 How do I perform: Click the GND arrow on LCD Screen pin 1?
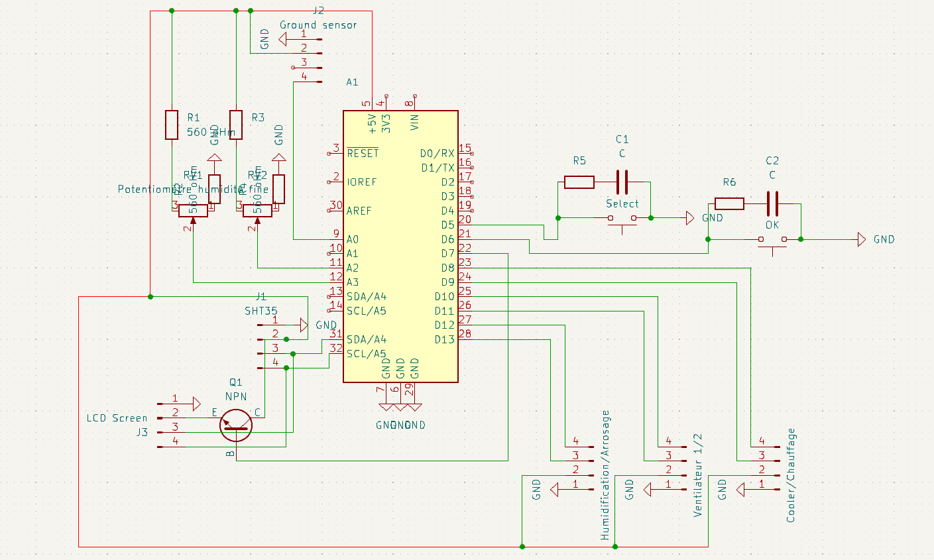click(196, 404)
